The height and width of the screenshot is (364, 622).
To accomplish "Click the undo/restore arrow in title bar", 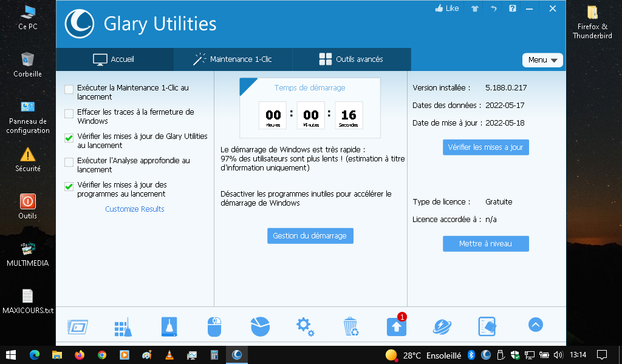I will 493,8.
